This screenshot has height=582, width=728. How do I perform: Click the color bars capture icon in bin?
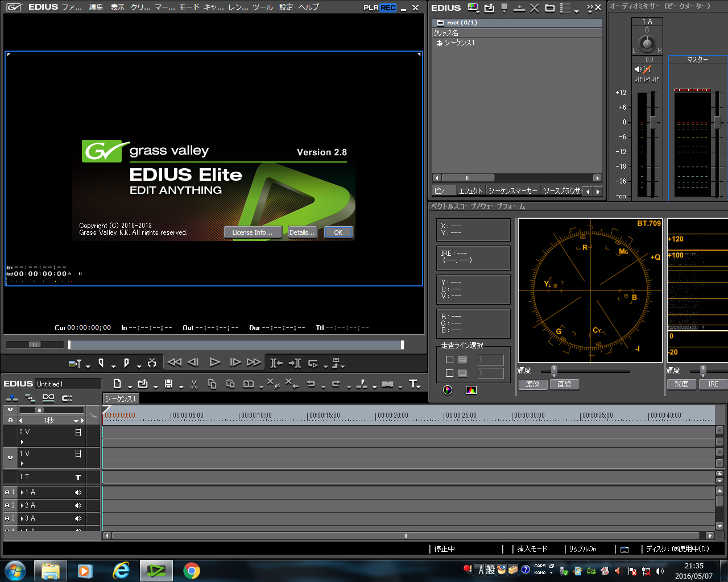[x=473, y=7]
